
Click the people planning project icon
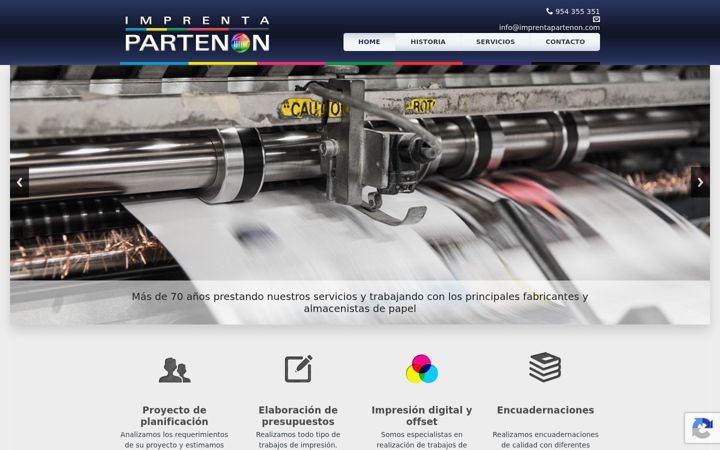[174, 370]
